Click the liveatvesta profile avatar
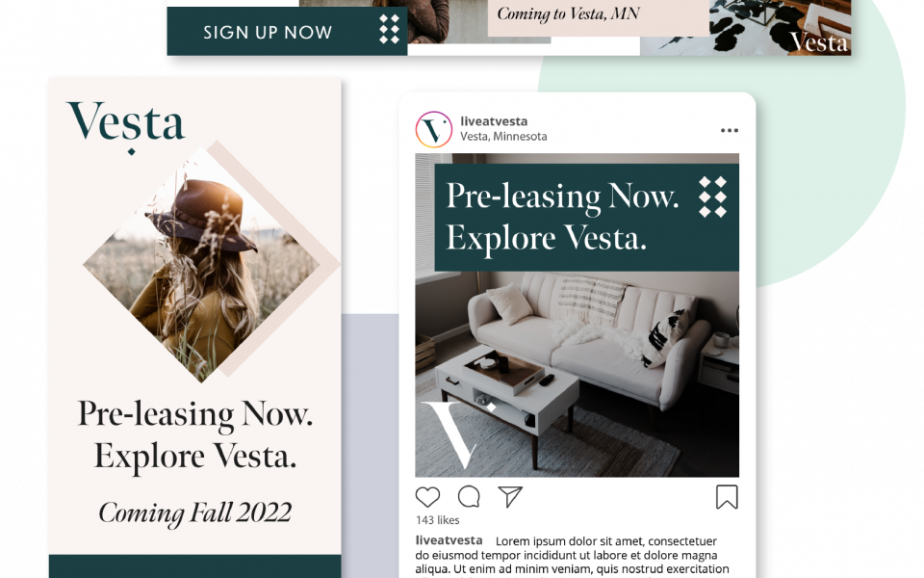The image size is (924, 578). (434, 129)
